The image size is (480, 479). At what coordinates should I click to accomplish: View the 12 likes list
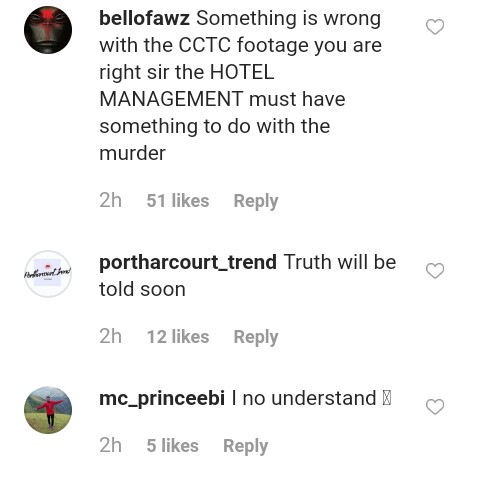point(178,337)
